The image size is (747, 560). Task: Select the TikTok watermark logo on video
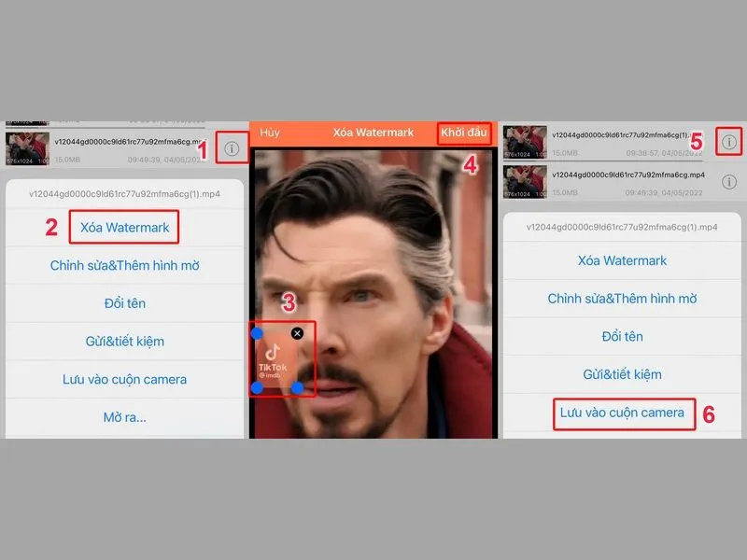[x=273, y=361]
